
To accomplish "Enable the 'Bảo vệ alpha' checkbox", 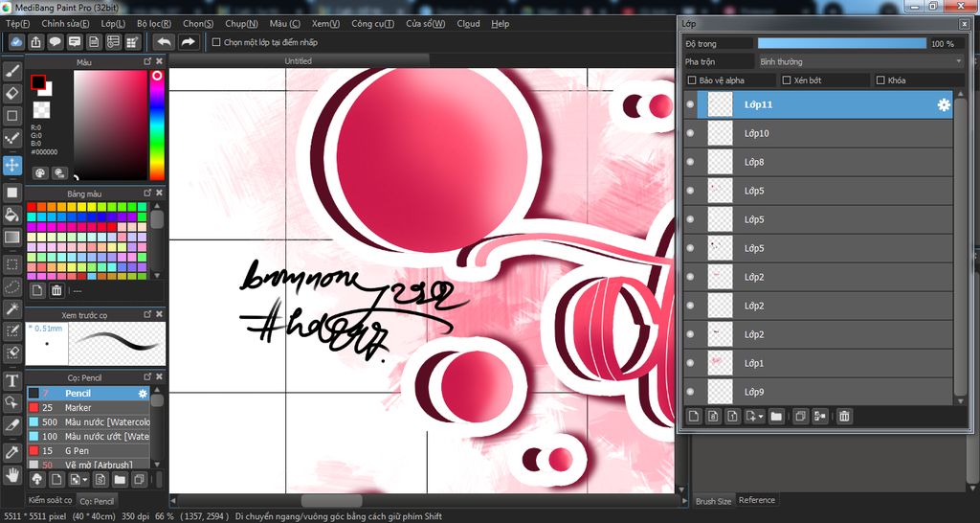I will pos(691,80).
